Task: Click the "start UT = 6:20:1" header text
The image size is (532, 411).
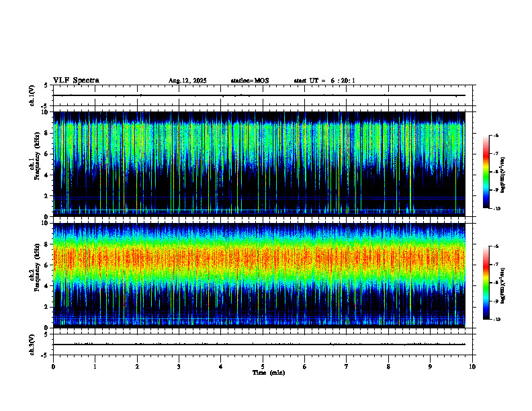Action: click(x=324, y=81)
